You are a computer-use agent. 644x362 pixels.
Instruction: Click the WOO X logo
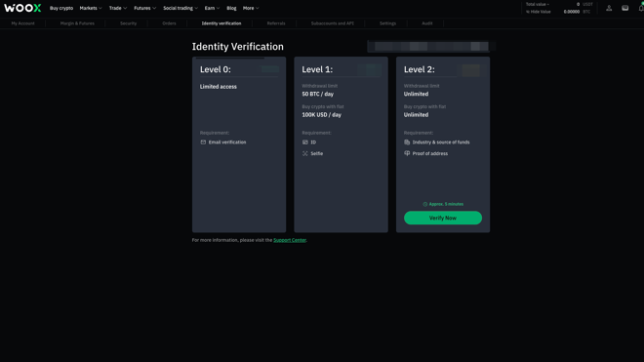tap(22, 8)
